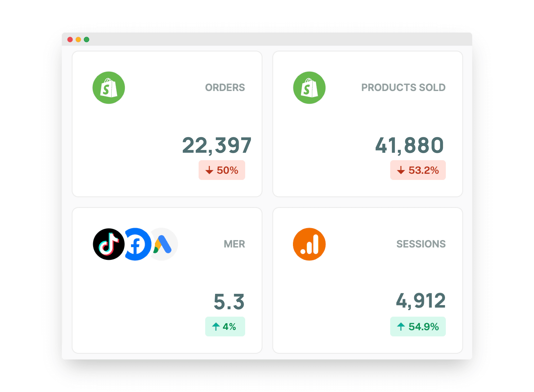Select the ORDERS card title
The width and height of the screenshot is (534, 392).
tap(225, 87)
